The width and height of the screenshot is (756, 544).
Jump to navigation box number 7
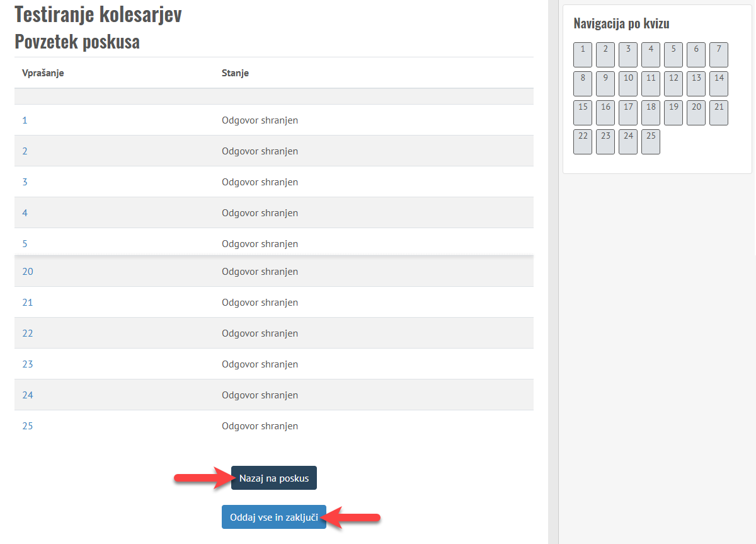pos(719,55)
